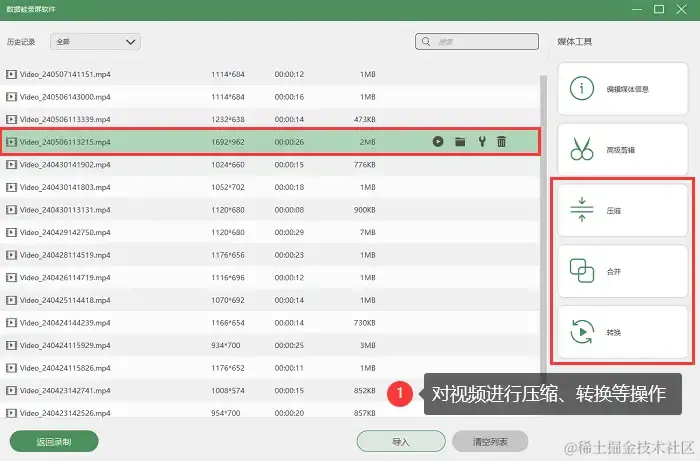This screenshot has height=461, width=700.
Task: Maximize the screen recorder window
Action: pyautogui.click(x=659, y=9)
